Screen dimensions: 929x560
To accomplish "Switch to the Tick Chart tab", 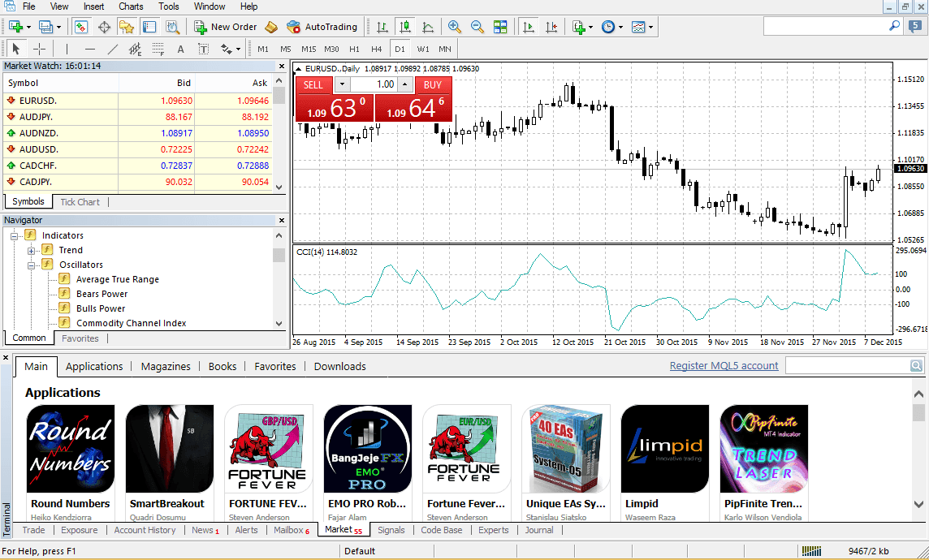I will point(80,202).
